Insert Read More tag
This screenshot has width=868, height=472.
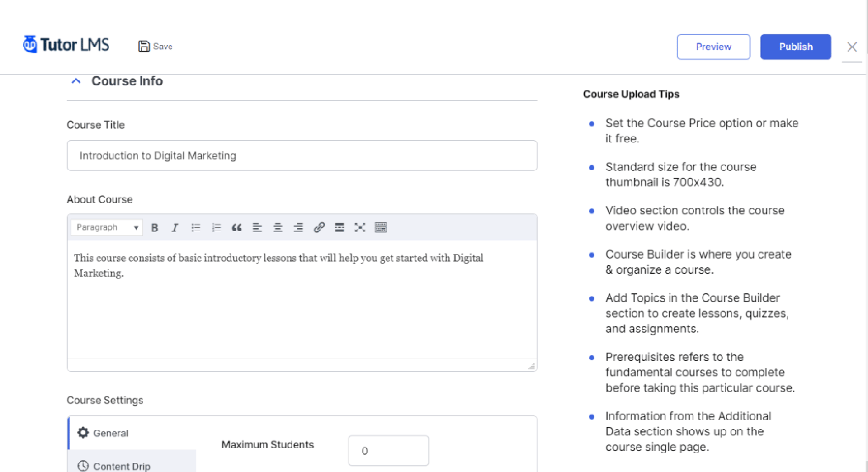pos(340,227)
